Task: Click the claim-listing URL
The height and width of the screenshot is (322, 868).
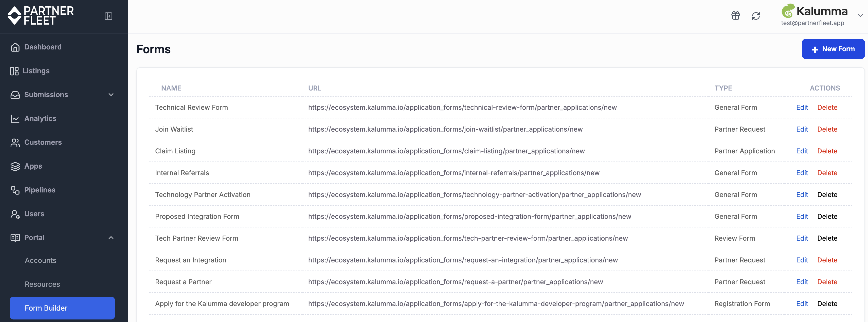Action: (446, 151)
